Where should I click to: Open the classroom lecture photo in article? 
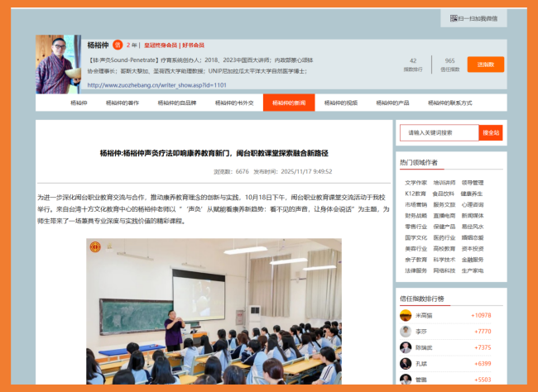[214, 314]
